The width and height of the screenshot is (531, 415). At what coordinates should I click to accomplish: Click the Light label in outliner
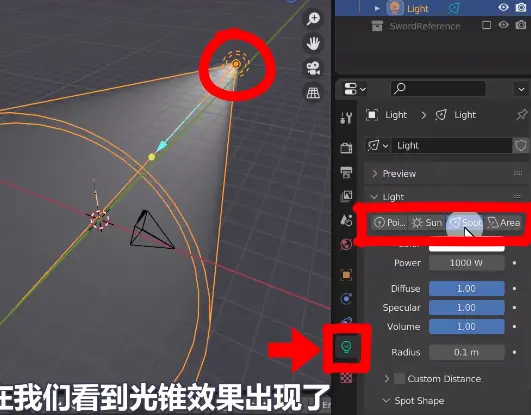pos(418,8)
